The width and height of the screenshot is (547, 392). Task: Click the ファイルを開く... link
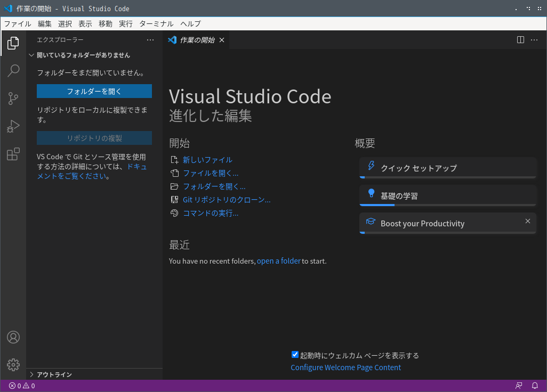tap(211, 173)
